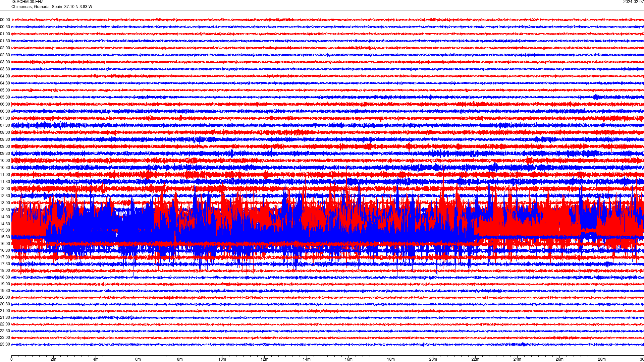The height and width of the screenshot is (362, 644).
Task: Select the 14:00 time row label
Action: [x=5, y=217]
